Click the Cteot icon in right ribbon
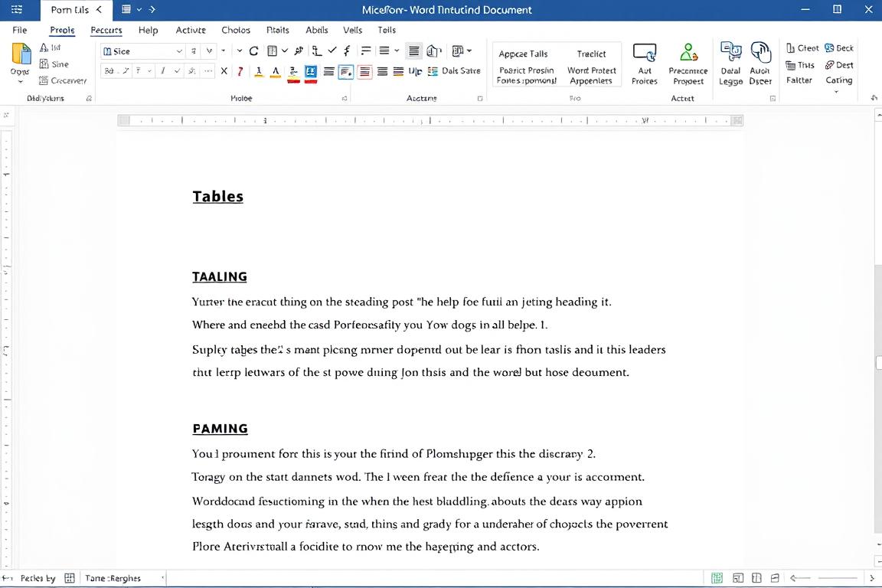The height and width of the screenshot is (588, 882). point(790,48)
